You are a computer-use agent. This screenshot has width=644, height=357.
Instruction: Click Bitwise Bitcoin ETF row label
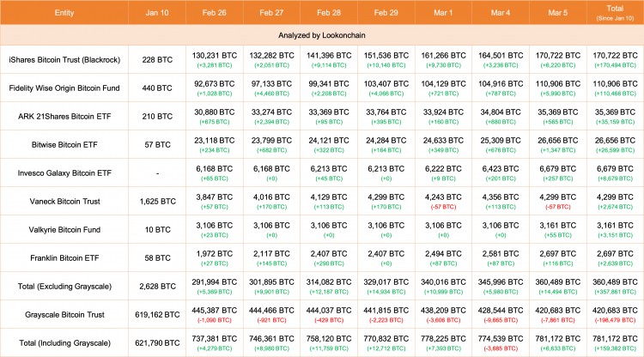64,144
